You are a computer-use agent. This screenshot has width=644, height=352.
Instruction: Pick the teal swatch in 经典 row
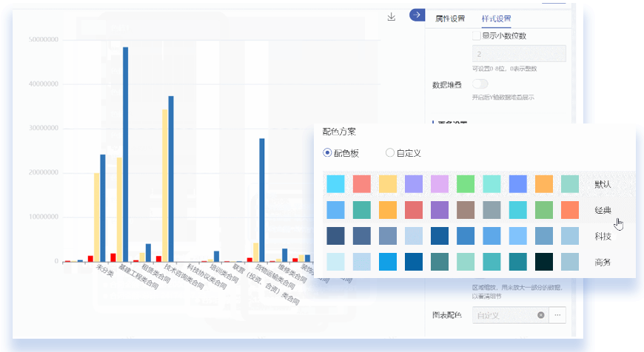(361, 210)
